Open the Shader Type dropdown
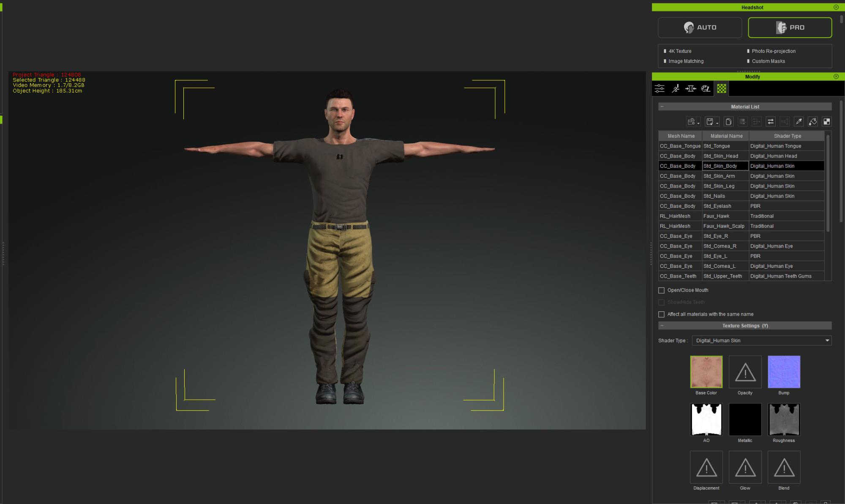845x504 pixels. 762,341
